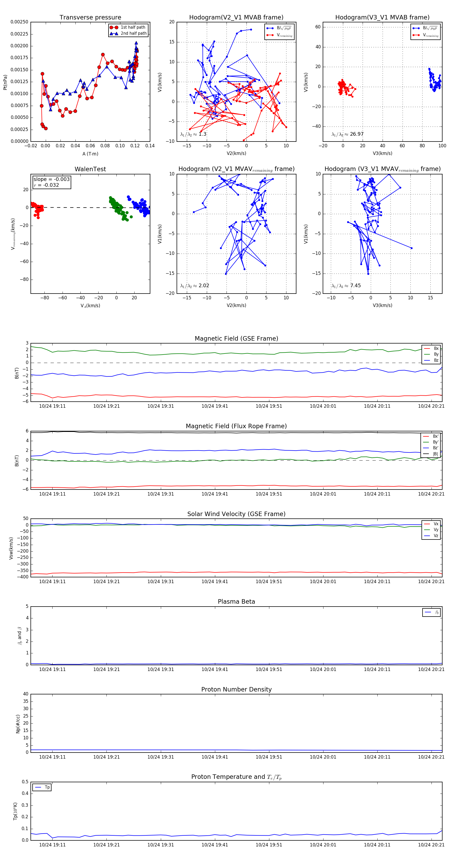Click 'Proton Number Density' panel title
Viewport: 473px width, 868px height.
pos(236,689)
